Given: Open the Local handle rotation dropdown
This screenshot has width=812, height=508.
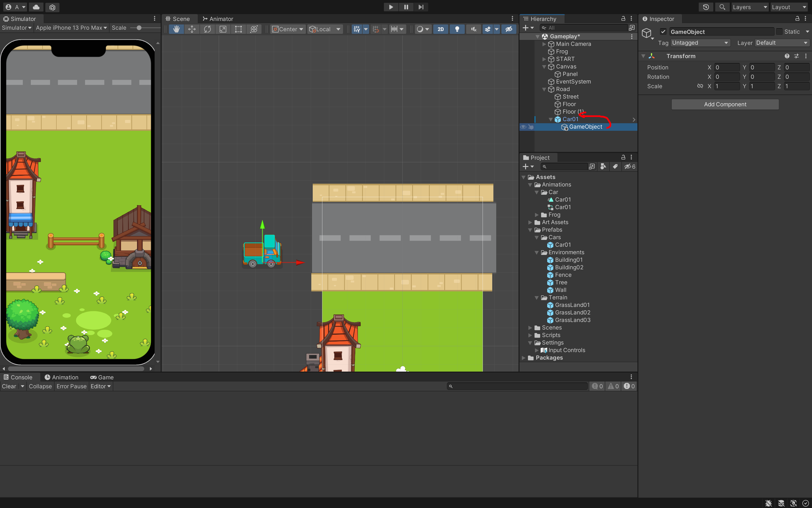Looking at the screenshot, I should 325,29.
